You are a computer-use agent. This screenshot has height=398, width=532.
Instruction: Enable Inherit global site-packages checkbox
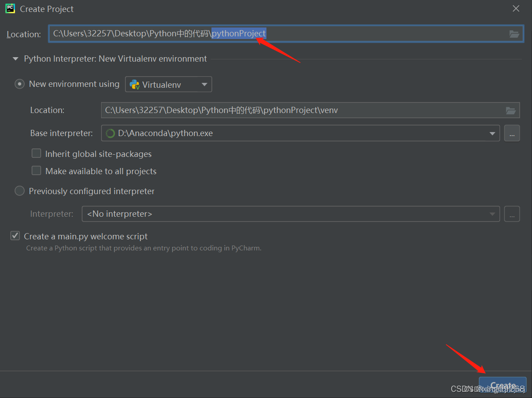point(36,153)
